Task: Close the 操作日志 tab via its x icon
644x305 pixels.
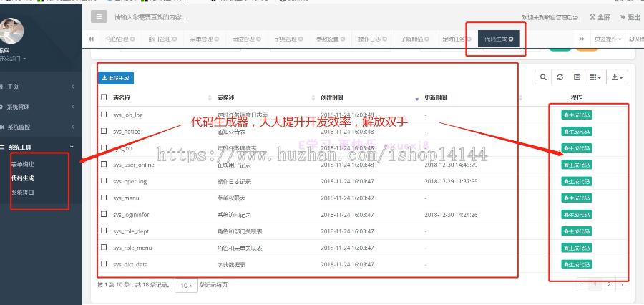Action: [385, 39]
